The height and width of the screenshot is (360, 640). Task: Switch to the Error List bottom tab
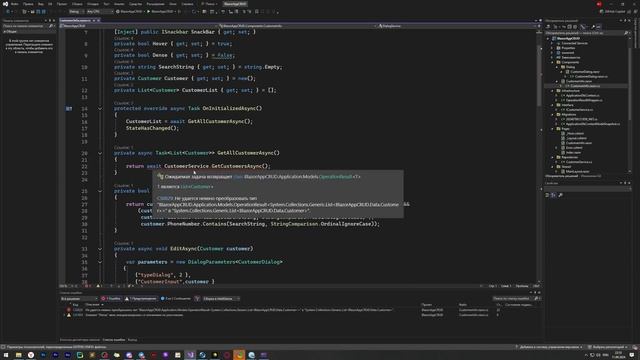[x=114, y=340]
